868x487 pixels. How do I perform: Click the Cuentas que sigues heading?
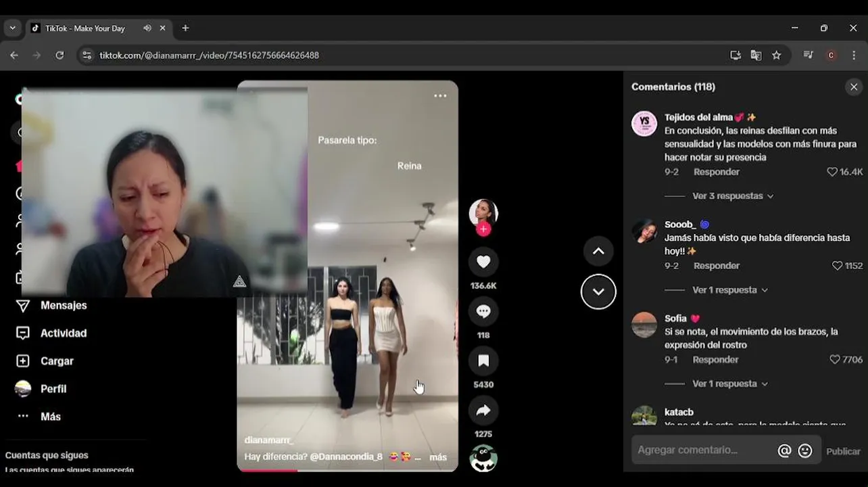(47, 455)
